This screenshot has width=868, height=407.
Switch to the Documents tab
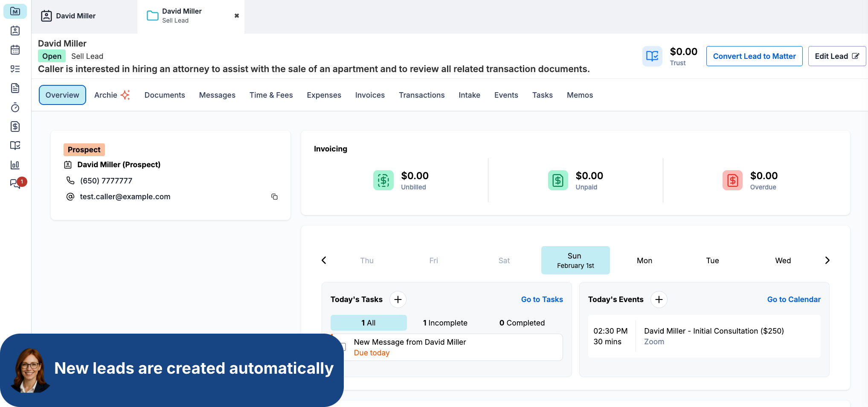[165, 95]
